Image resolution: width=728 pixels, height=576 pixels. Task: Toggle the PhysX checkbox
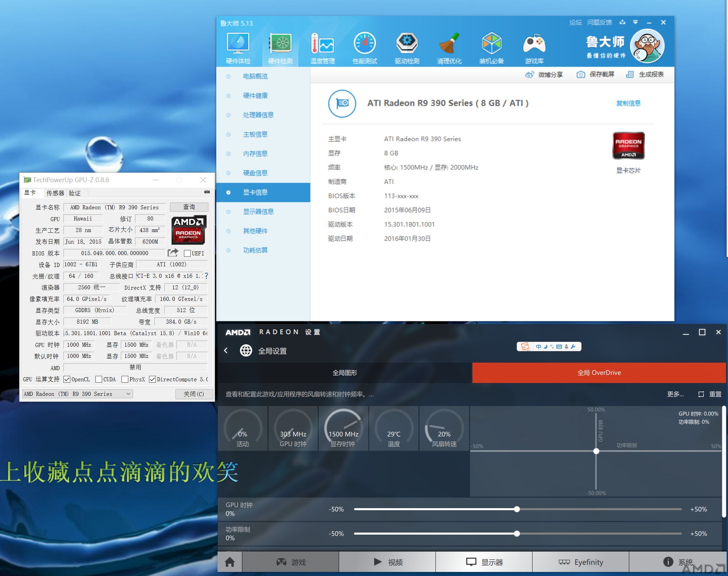[x=125, y=379]
